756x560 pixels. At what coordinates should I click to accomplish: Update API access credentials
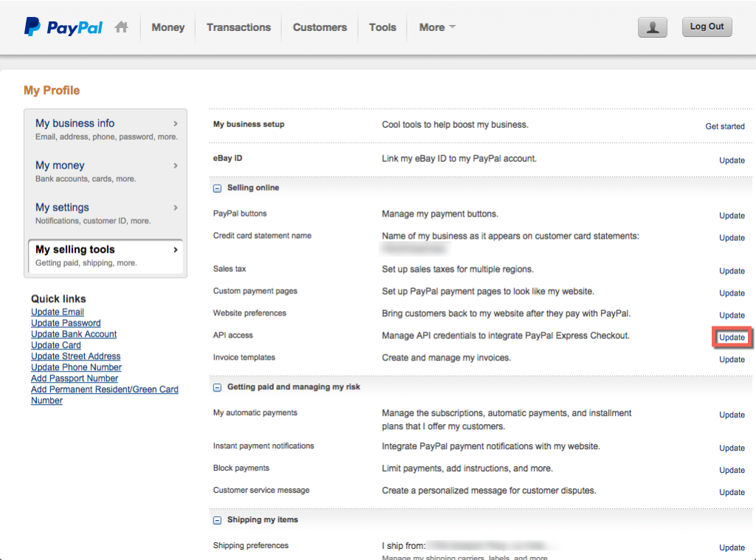(x=731, y=338)
